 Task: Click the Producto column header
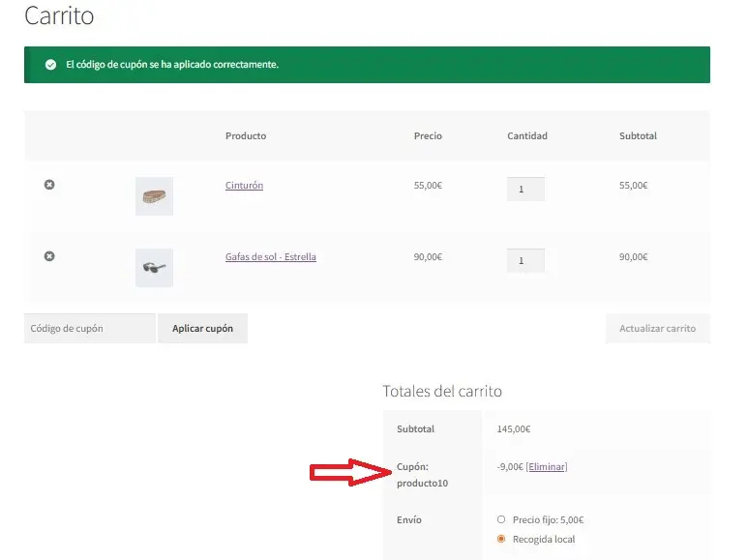[246, 136]
